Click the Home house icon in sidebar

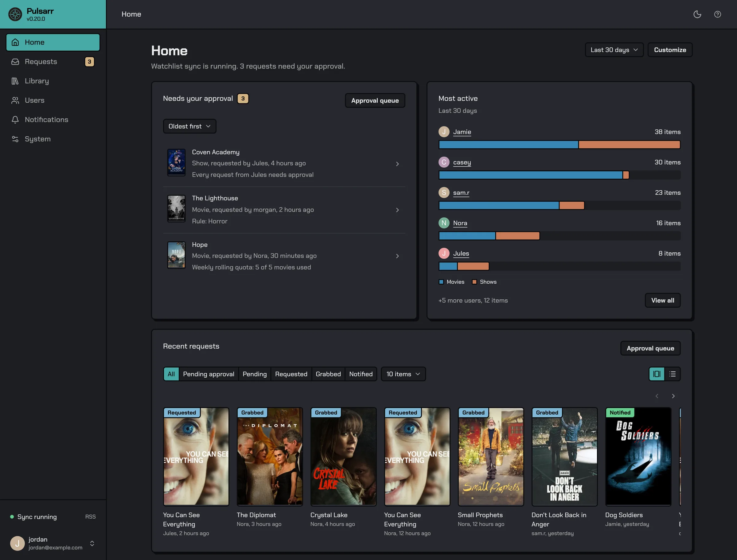pyautogui.click(x=15, y=42)
